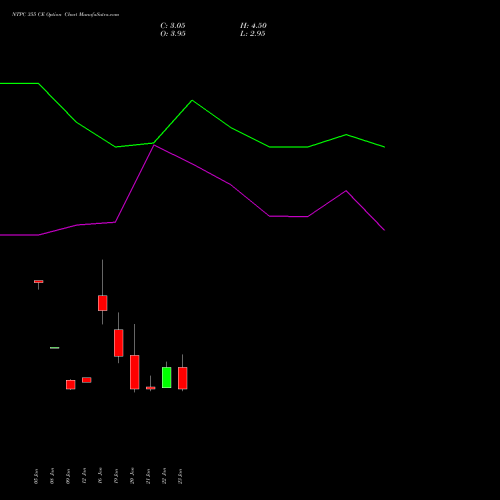Click the 22 Jan date label
500x500 pixels.
coord(164,476)
